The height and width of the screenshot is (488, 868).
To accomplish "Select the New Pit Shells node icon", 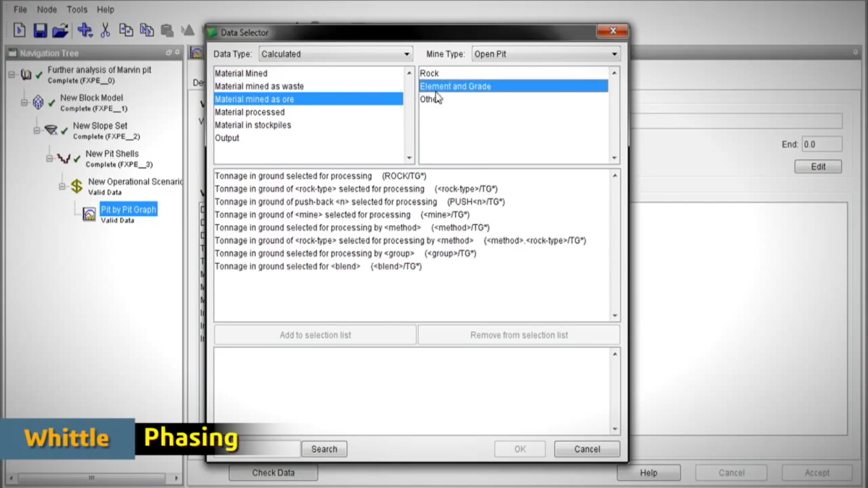I will [64, 158].
